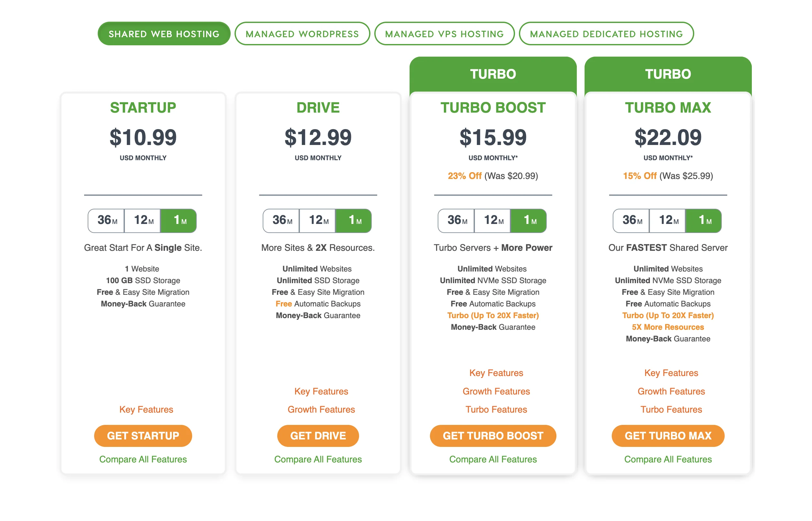812x521 pixels.
Task: Click Get Turbo Boost button
Action: [x=493, y=437]
